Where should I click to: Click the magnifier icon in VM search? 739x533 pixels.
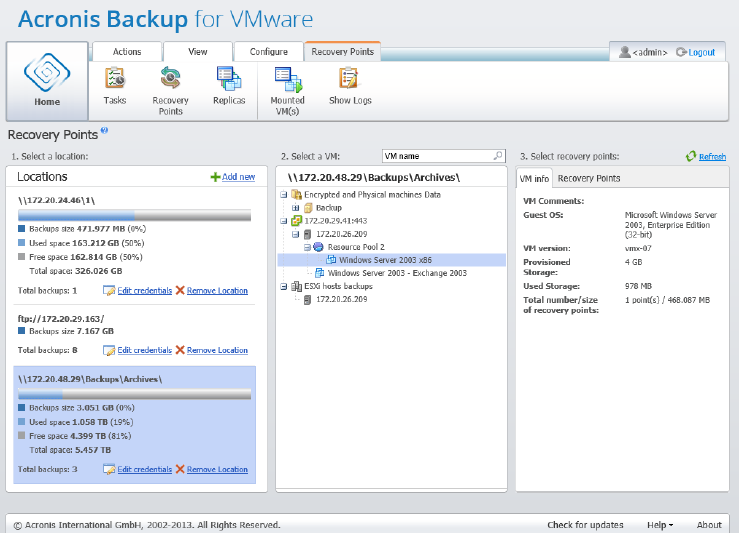[x=497, y=156]
